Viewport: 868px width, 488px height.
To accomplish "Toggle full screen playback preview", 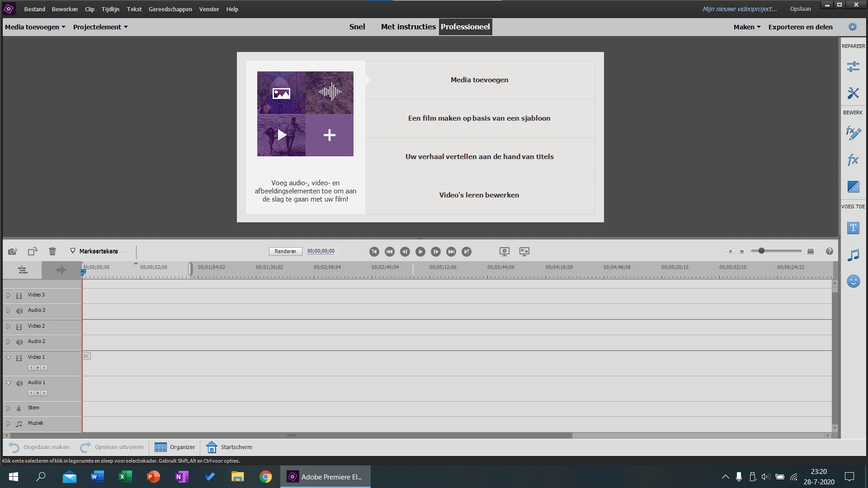I will click(524, 252).
